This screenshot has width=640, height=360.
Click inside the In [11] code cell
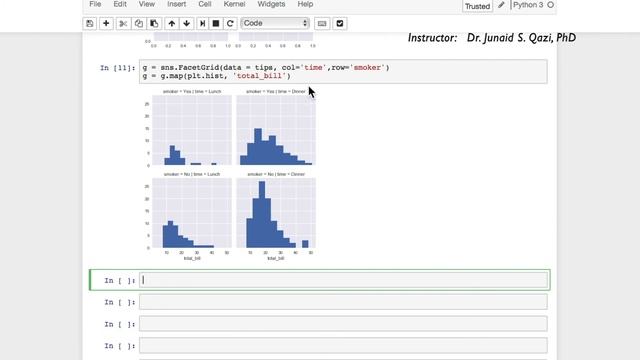tap(343, 72)
